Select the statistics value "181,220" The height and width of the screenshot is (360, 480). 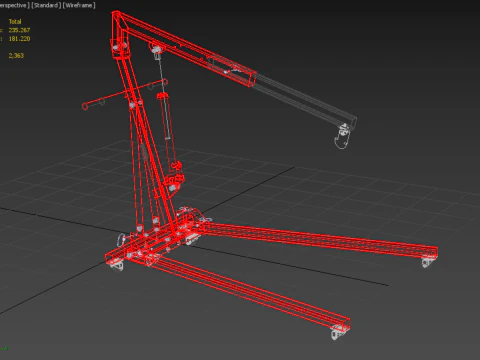pyautogui.click(x=19, y=39)
